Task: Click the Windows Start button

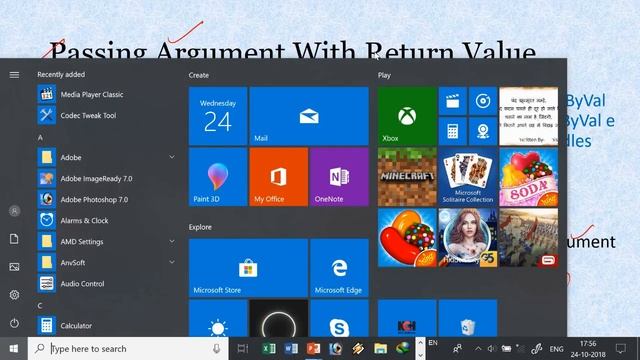Action: 14,349
